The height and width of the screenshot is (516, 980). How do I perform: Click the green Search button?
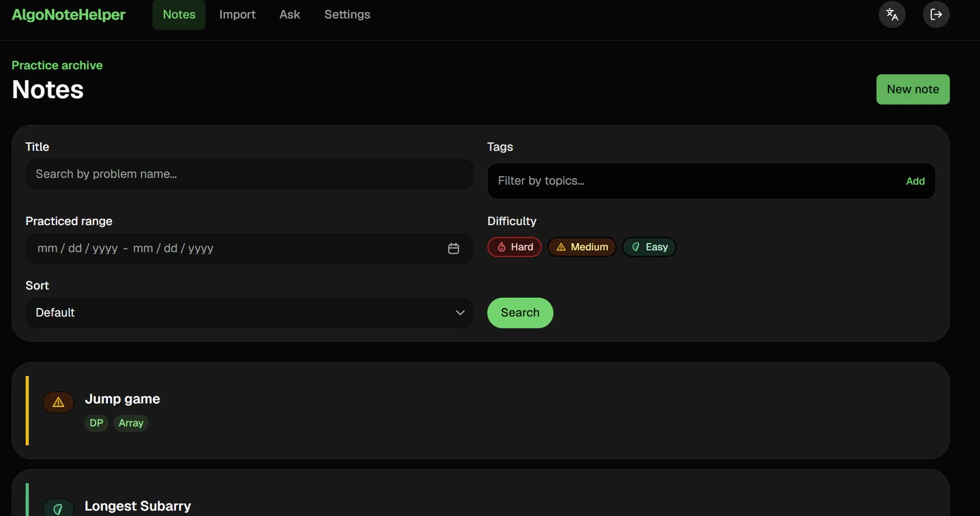pyautogui.click(x=520, y=313)
